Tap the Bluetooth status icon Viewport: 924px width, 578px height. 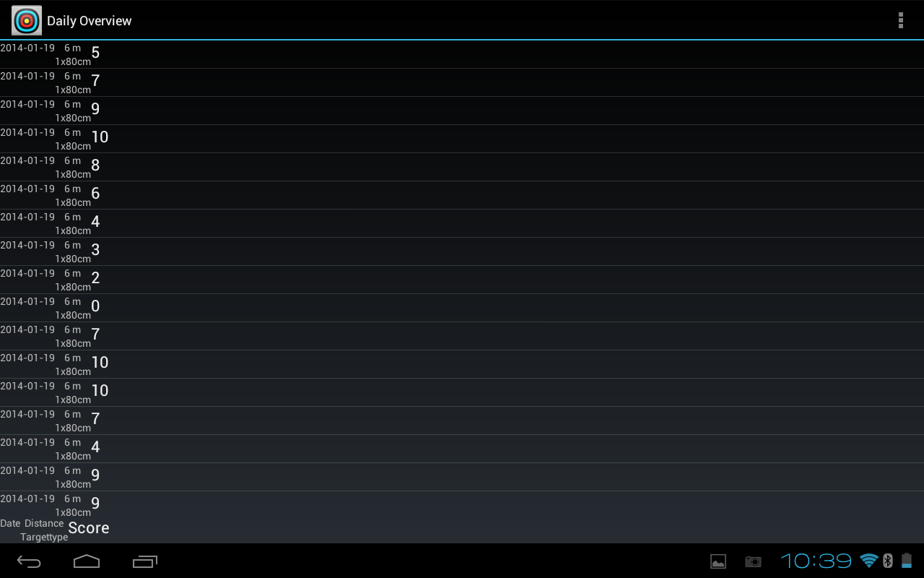(888, 561)
